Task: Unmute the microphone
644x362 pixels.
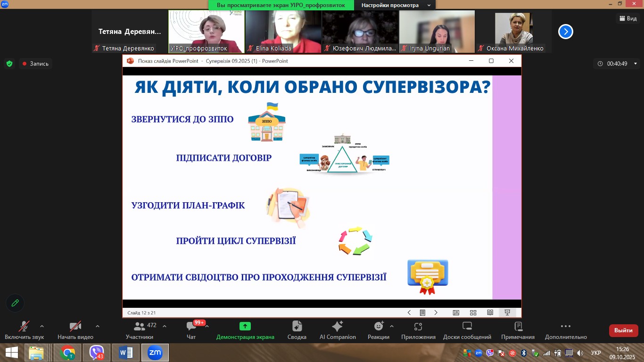Action: pos(24,327)
